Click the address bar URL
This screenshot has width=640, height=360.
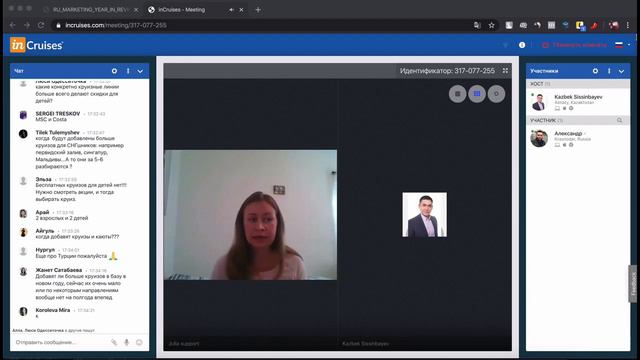(x=116, y=25)
